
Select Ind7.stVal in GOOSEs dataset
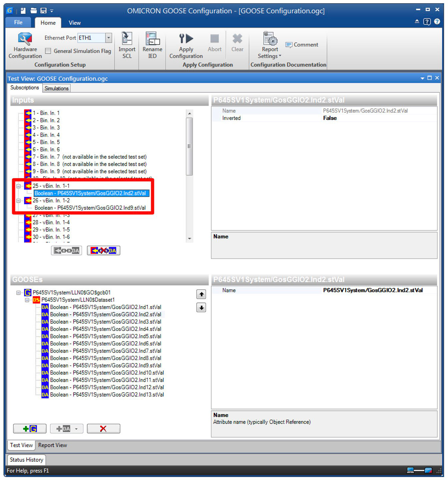[x=106, y=351]
